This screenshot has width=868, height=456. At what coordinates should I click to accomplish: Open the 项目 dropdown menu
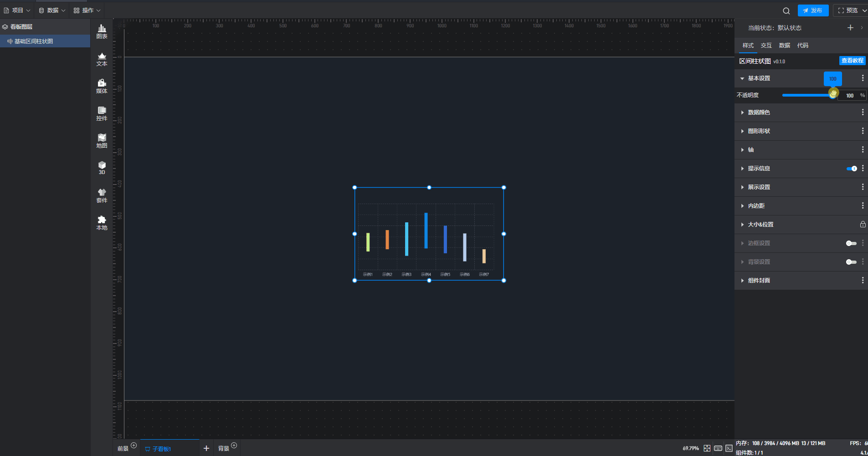(17, 10)
